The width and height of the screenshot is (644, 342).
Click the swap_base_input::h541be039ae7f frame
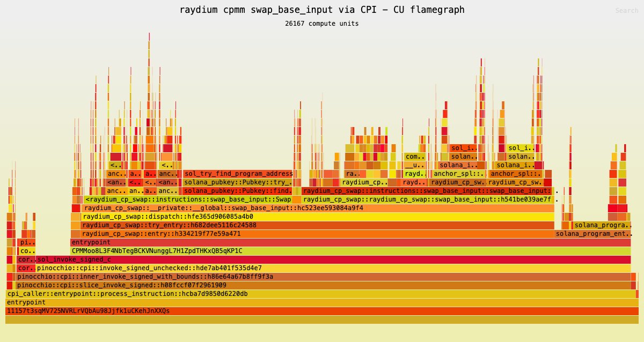(x=427, y=199)
